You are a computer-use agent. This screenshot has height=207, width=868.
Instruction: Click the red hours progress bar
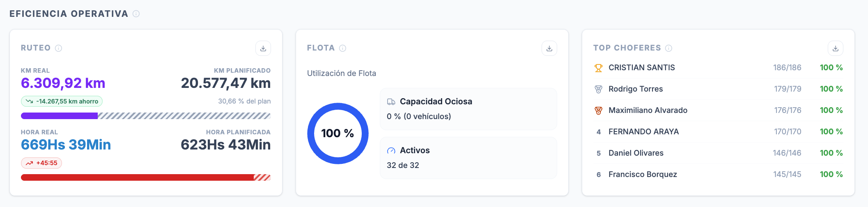(x=146, y=177)
